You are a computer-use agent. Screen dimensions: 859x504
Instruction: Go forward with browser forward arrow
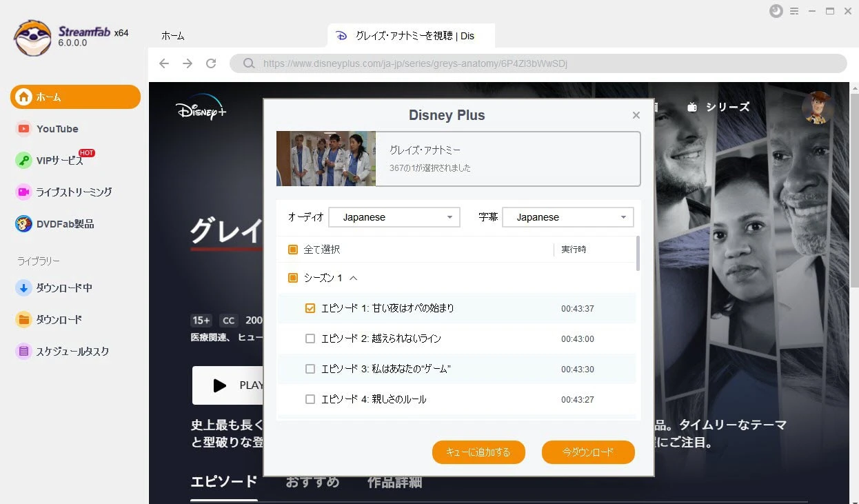[188, 63]
